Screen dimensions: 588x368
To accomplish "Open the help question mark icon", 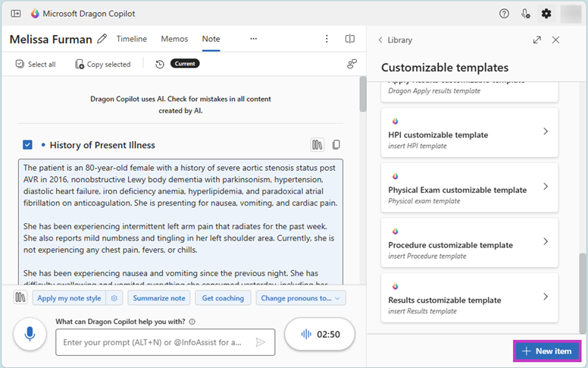I will (505, 14).
